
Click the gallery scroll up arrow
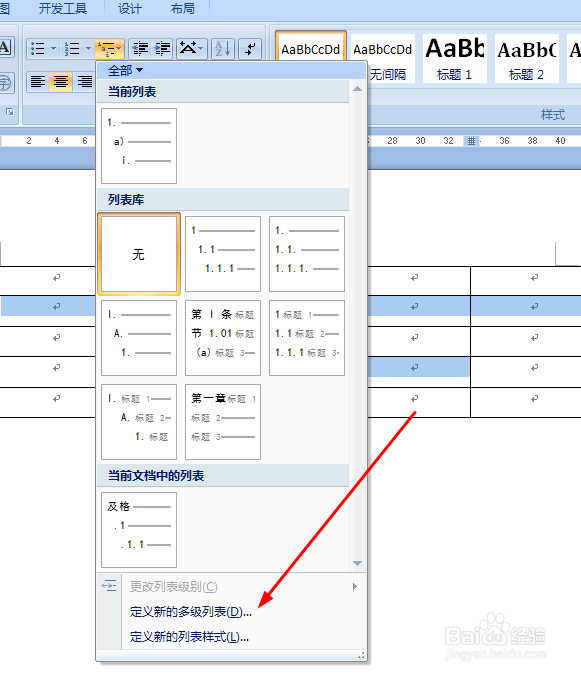(357, 89)
